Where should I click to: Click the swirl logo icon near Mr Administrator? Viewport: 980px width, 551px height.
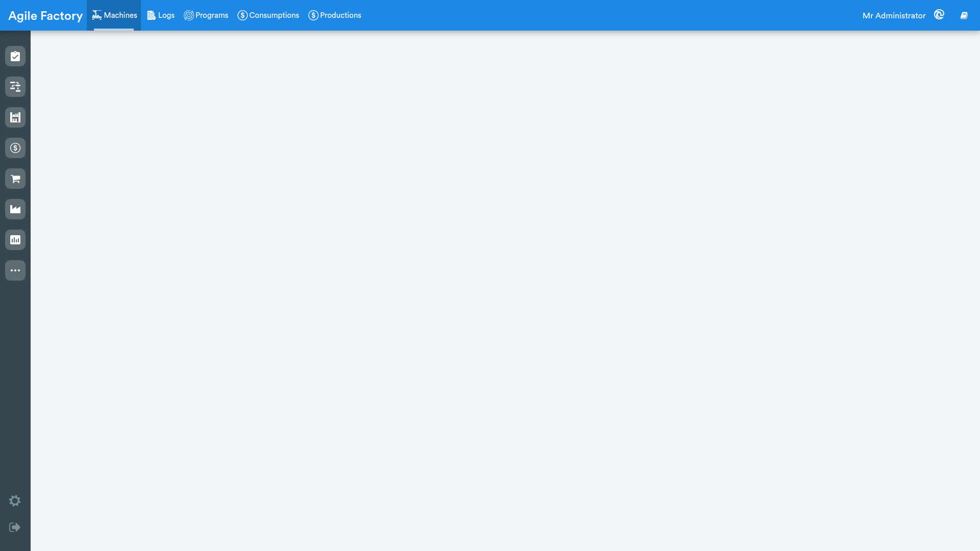pos(939,15)
